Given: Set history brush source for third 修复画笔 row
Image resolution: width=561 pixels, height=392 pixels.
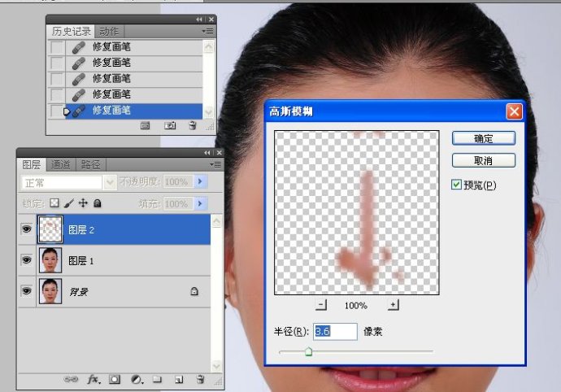Looking at the screenshot, I should tap(57, 79).
